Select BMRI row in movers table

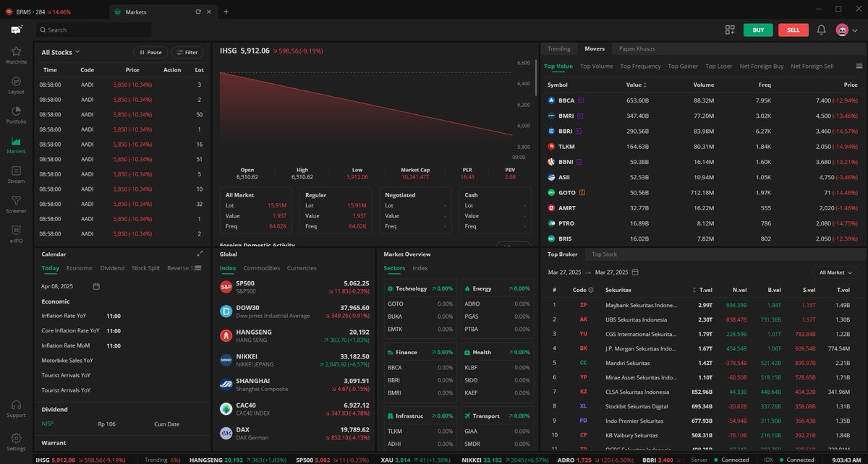pos(703,116)
